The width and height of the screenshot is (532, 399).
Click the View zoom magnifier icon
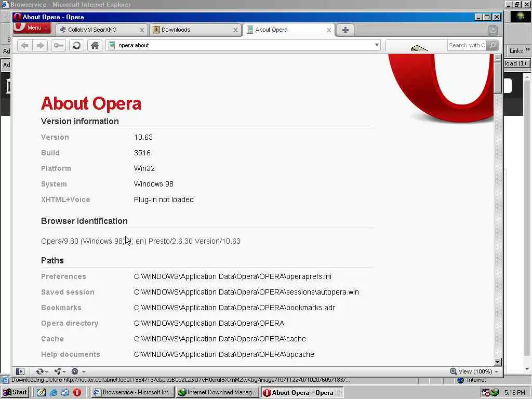tap(453, 371)
